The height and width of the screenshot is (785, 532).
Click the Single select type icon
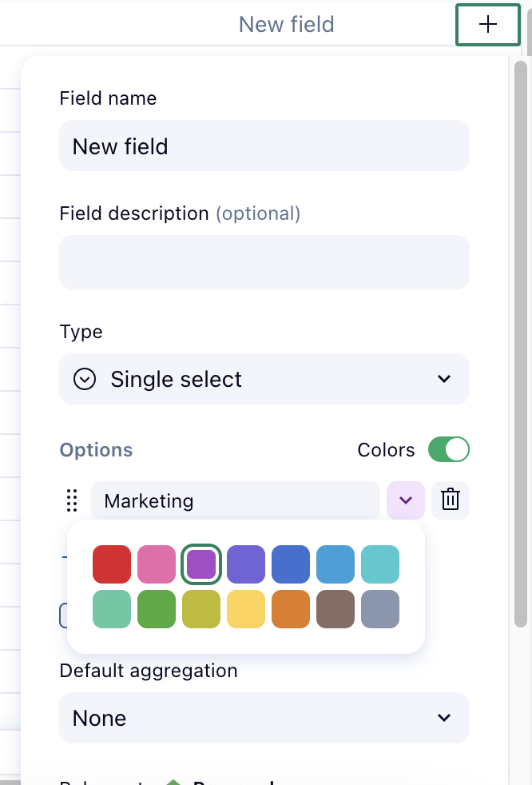tap(85, 379)
